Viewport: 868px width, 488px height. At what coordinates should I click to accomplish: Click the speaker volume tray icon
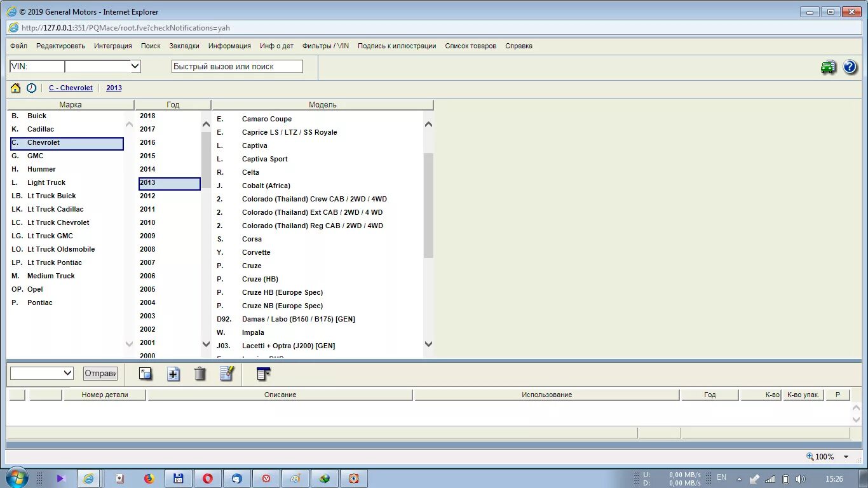point(801,478)
